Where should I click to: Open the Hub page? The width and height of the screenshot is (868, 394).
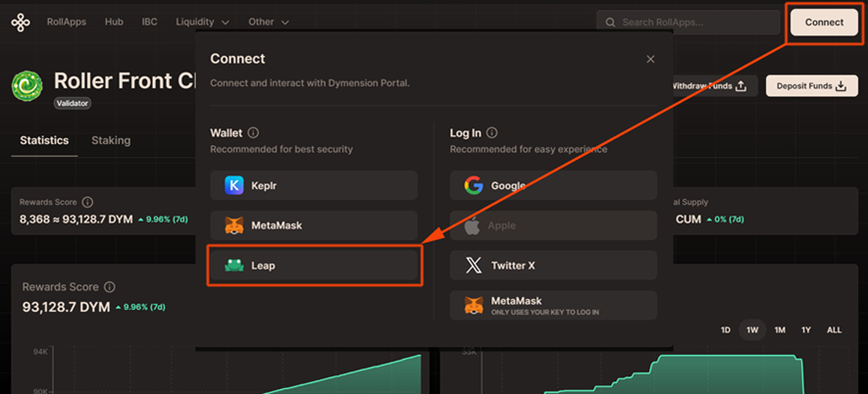click(114, 23)
